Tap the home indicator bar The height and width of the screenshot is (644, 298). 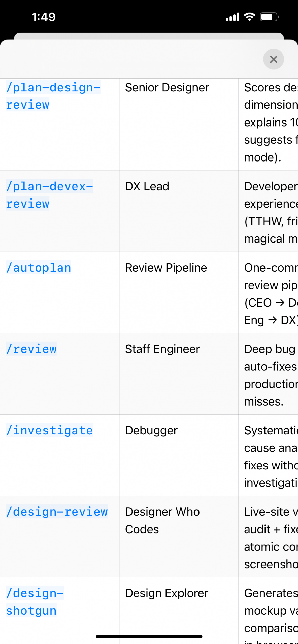(x=149, y=636)
